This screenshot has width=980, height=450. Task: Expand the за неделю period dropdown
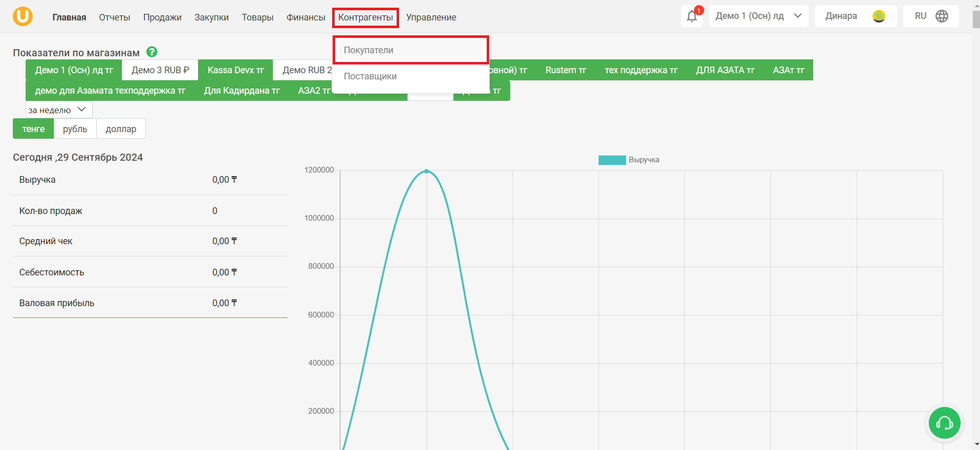(59, 110)
